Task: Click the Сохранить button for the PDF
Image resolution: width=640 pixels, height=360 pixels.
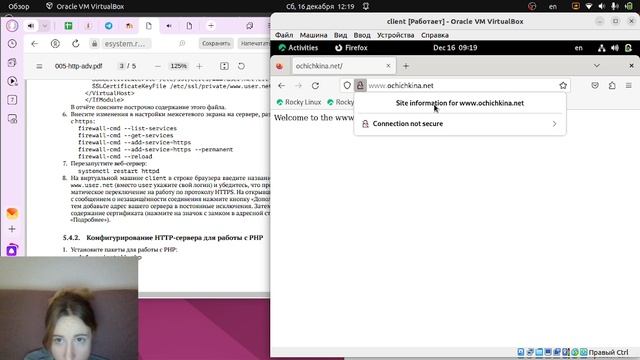Action: 216,43
